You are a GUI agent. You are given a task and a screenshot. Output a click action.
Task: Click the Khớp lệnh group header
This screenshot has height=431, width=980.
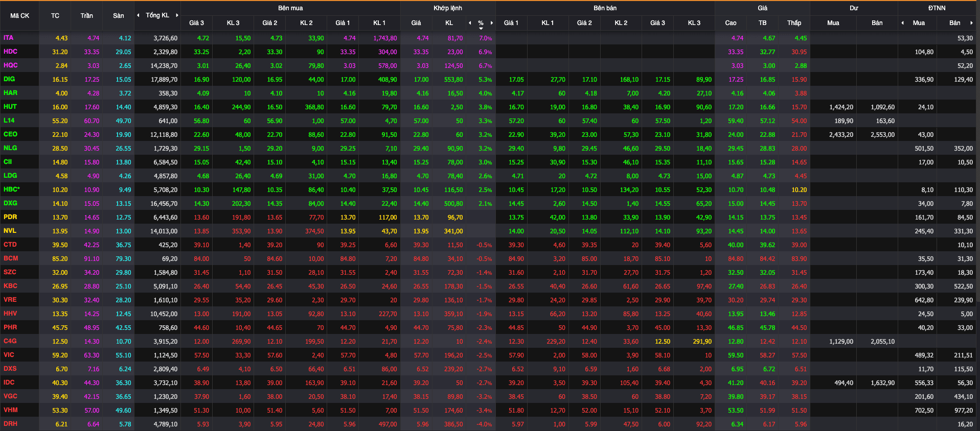(448, 8)
